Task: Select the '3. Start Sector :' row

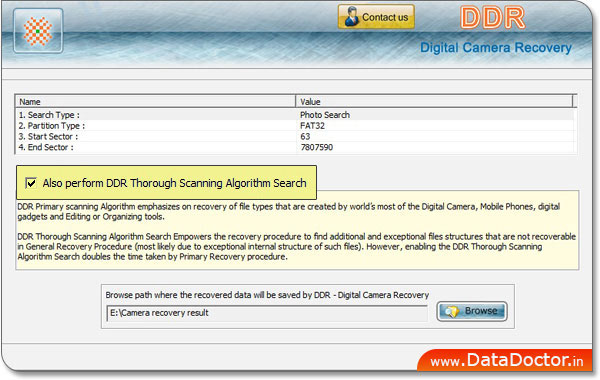Action: pyautogui.click(x=295, y=136)
